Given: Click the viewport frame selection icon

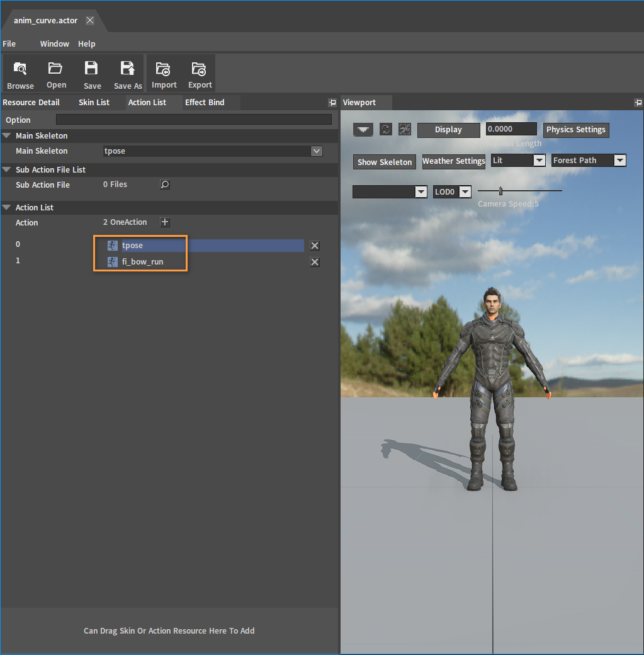Looking at the screenshot, I should (x=405, y=130).
